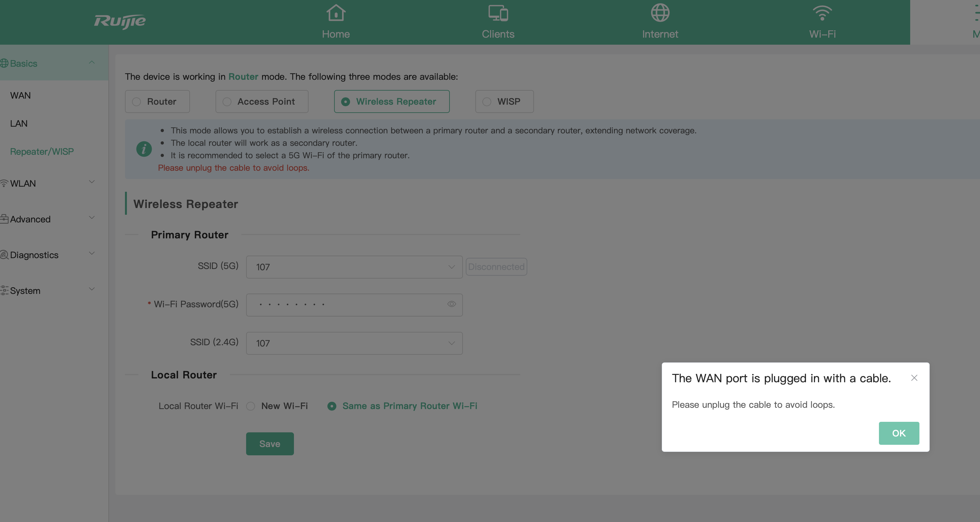Image resolution: width=980 pixels, height=522 pixels.
Task: Open the Wi-Fi signal icon
Action: tap(822, 13)
